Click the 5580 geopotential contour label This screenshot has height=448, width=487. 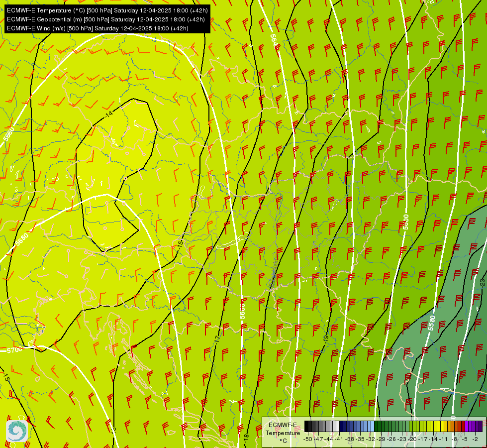tap(432, 323)
